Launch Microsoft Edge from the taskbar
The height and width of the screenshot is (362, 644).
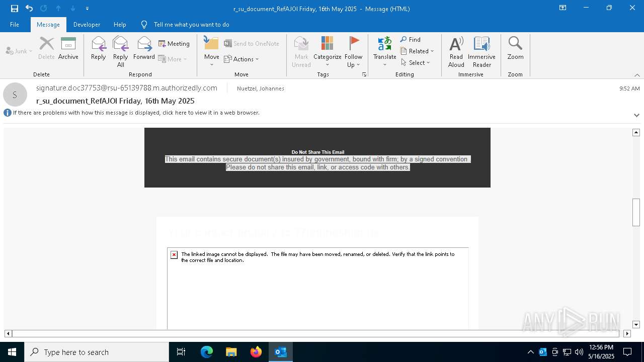point(207,352)
